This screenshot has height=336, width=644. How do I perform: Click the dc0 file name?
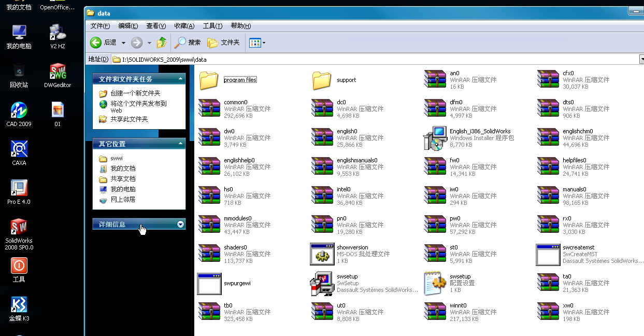click(341, 102)
